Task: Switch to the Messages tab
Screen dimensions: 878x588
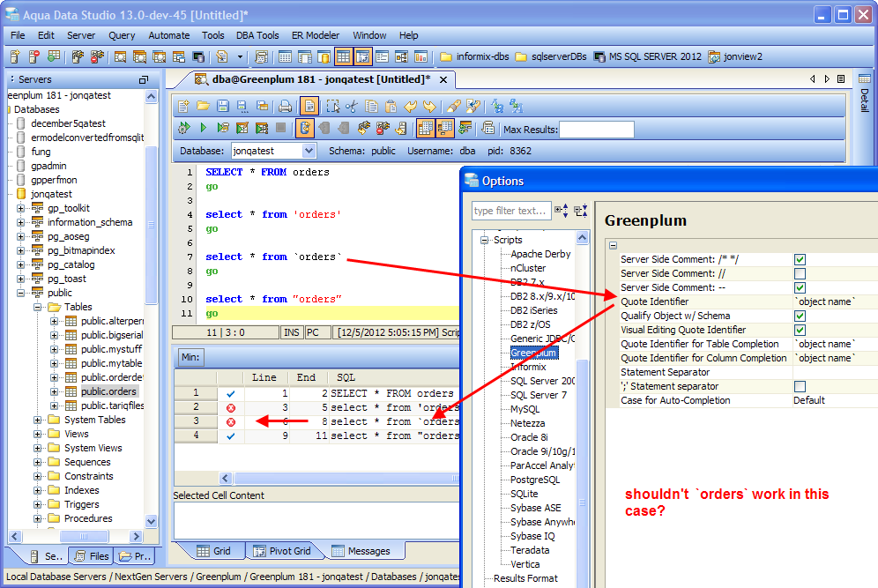Action: pyautogui.click(x=361, y=551)
